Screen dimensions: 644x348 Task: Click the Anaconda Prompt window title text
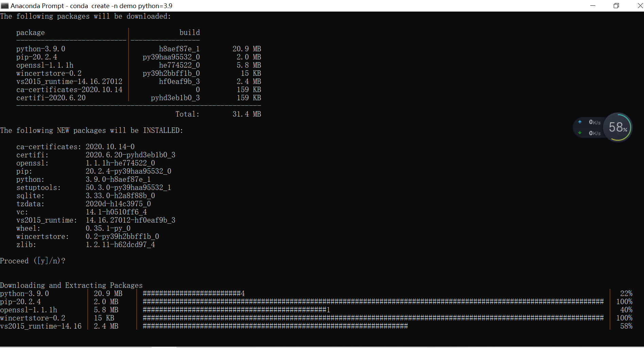(91, 6)
